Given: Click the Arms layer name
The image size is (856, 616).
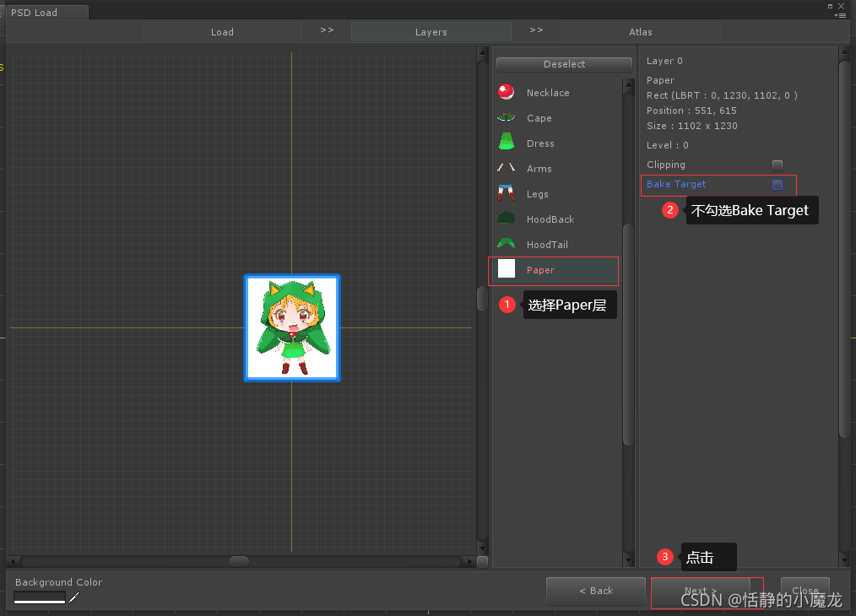Looking at the screenshot, I should pos(539,169).
